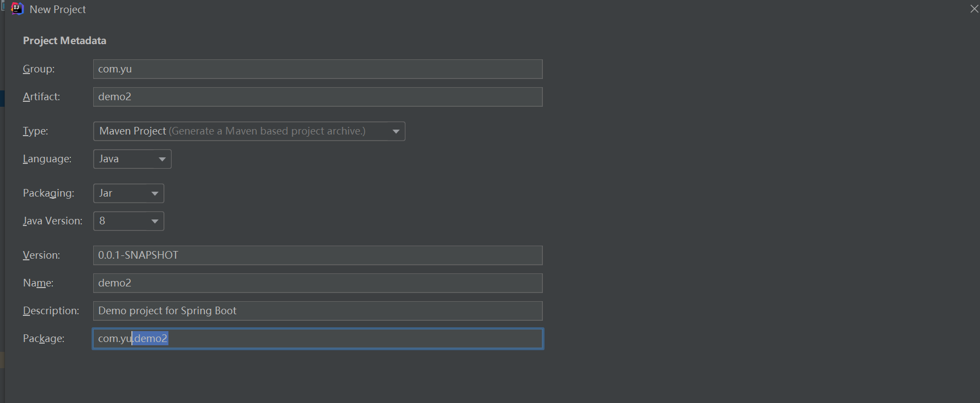Click the Version field with 0.0.1-SNAPSHOT

tap(318, 255)
